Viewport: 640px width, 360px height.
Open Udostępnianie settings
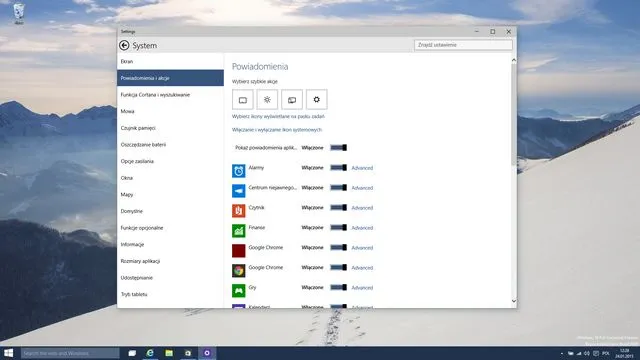[170, 278]
